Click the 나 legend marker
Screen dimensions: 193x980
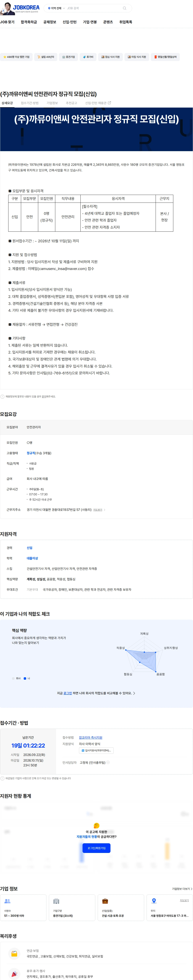25,678
